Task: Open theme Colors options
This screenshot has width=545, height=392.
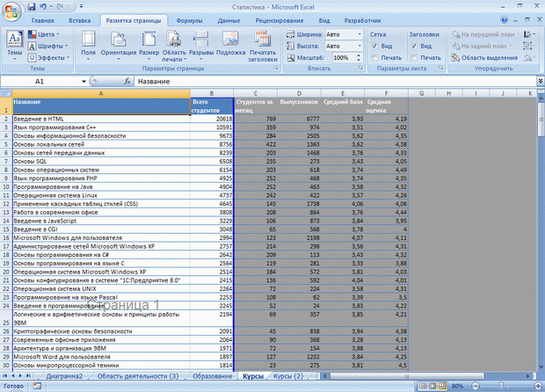Action: 44,34
